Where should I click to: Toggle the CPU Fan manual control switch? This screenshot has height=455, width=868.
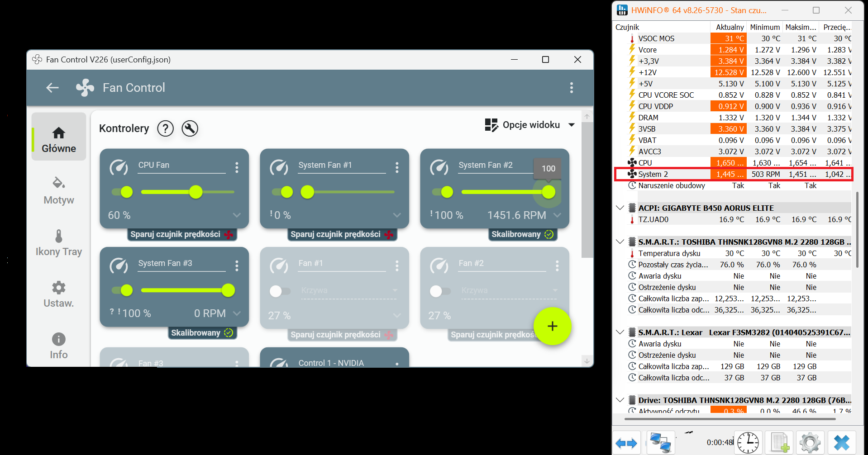click(x=123, y=192)
